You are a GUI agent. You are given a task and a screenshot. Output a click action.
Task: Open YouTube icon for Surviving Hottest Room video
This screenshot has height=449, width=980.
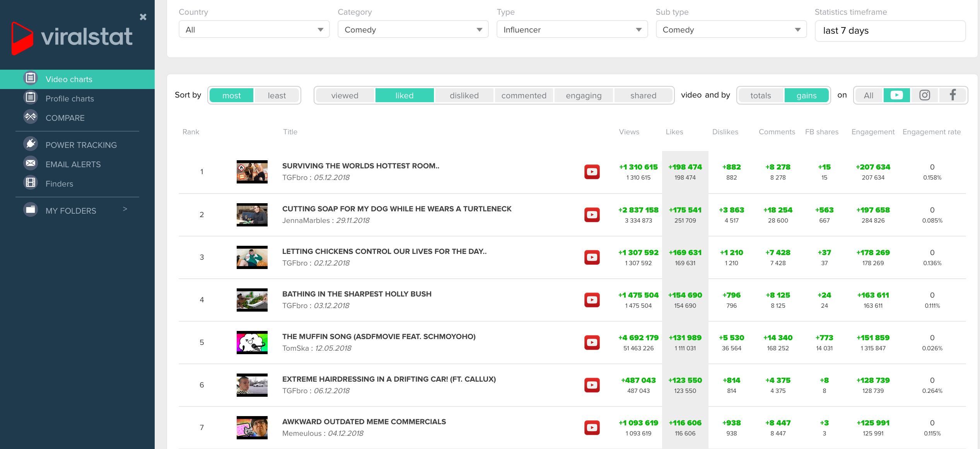(x=592, y=172)
